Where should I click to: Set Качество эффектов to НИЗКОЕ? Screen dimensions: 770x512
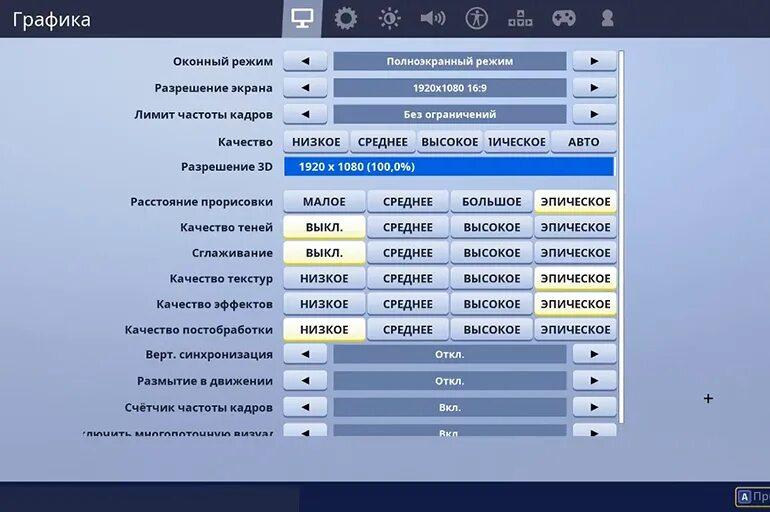coord(324,304)
